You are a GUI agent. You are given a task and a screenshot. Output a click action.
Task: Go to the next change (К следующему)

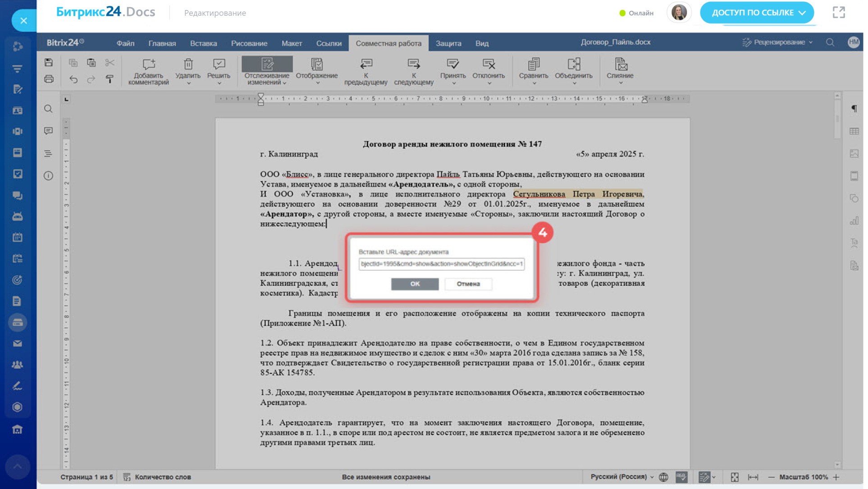tap(413, 64)
